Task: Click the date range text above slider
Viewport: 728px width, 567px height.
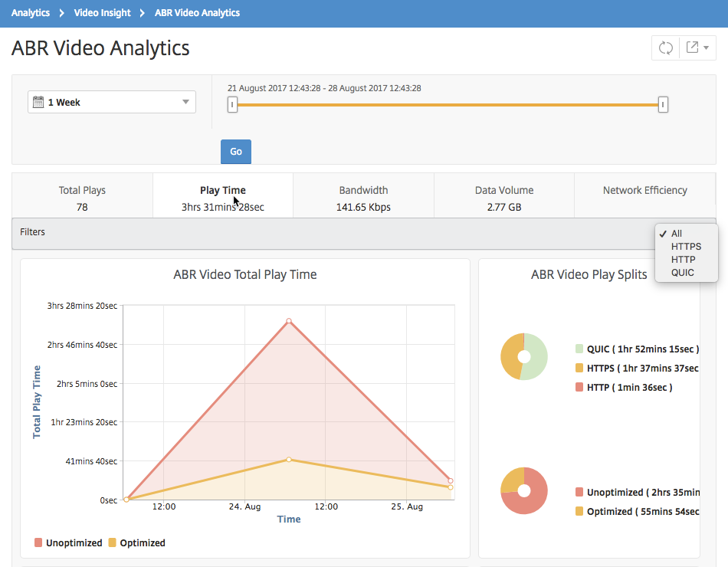Action: click(324, 88)
